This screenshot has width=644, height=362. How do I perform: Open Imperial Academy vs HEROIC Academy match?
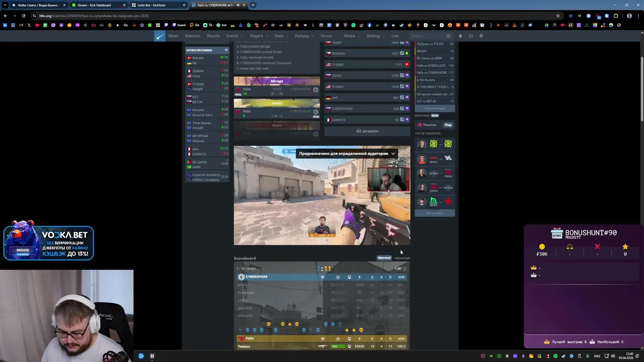click(207, 177)
